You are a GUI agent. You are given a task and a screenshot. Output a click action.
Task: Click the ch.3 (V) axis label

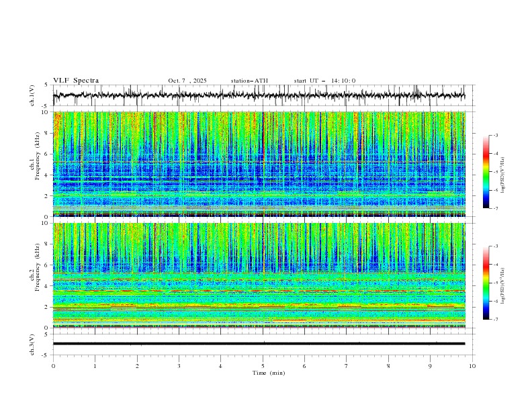(x=32, y=345)
